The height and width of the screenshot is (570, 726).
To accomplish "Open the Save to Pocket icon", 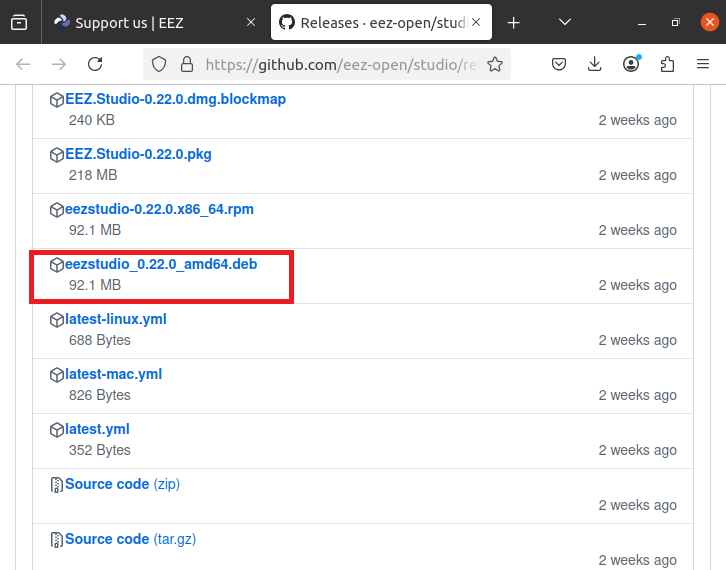I will 560,64.
